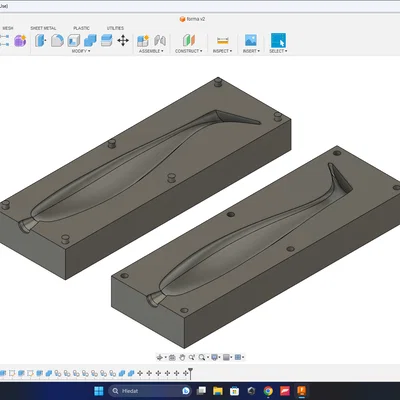
Task: Activate the Select cursor tool
Action: 278,40
